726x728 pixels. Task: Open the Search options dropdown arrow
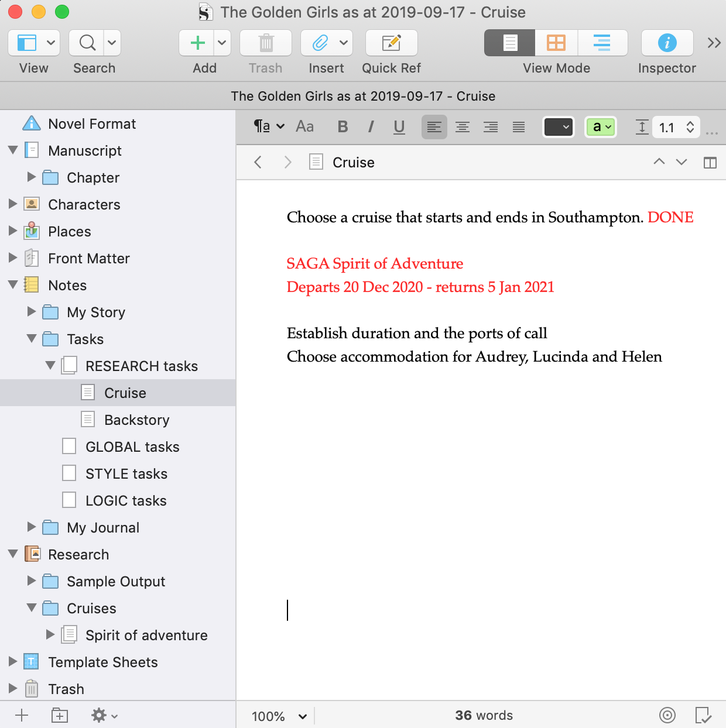pos(112,43)
